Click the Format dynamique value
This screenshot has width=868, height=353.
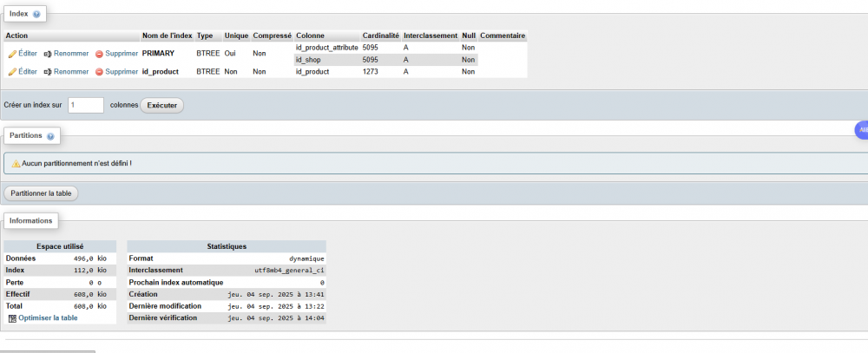click(x=306, y=258)
